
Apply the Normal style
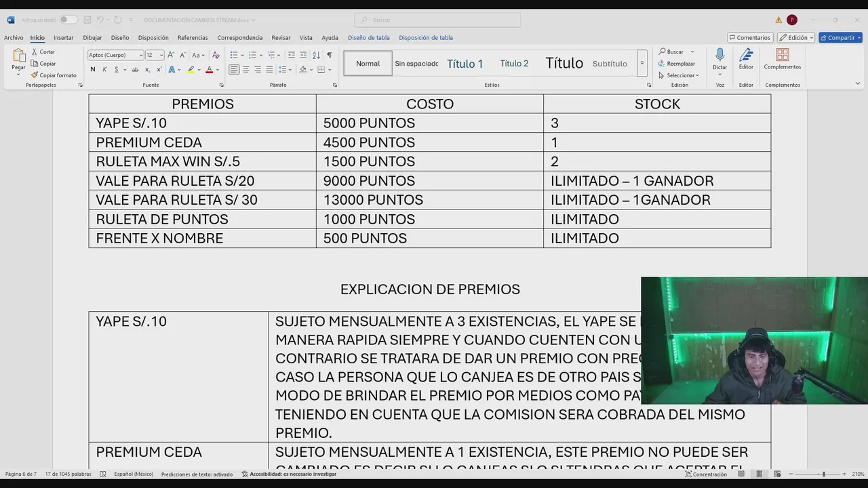(368, 64)
